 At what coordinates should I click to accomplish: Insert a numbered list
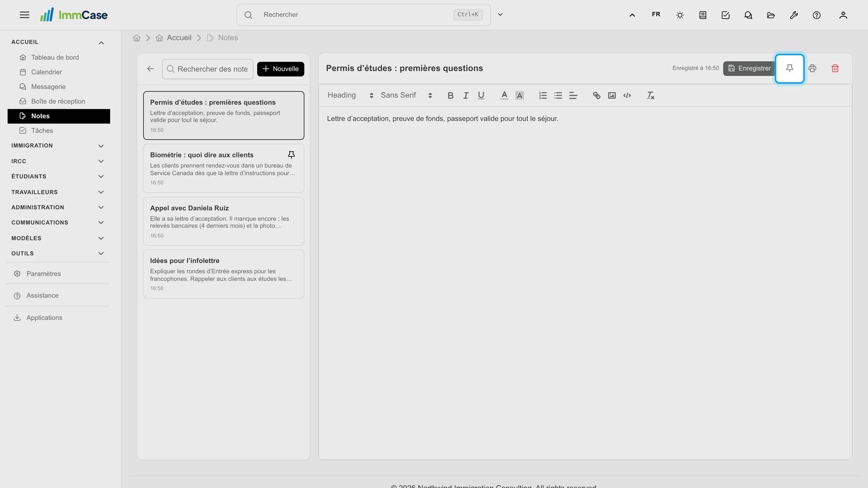[x=542, y=95]
